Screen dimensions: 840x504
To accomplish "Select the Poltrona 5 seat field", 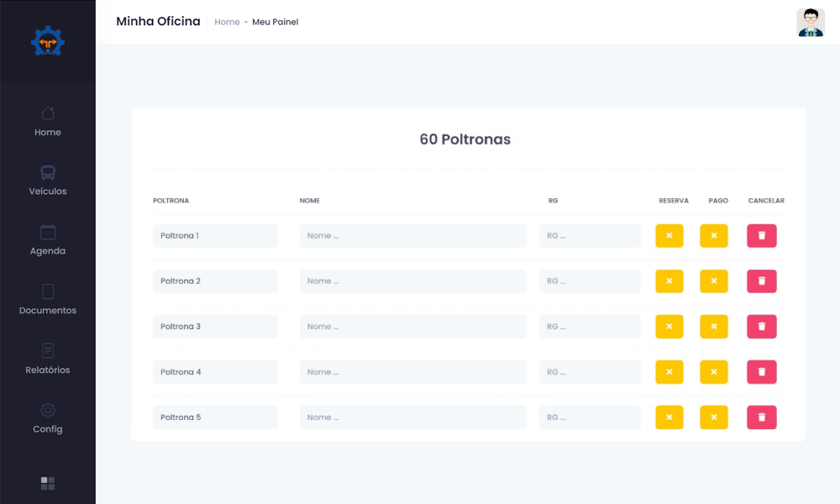I will [x=215, y=417].
